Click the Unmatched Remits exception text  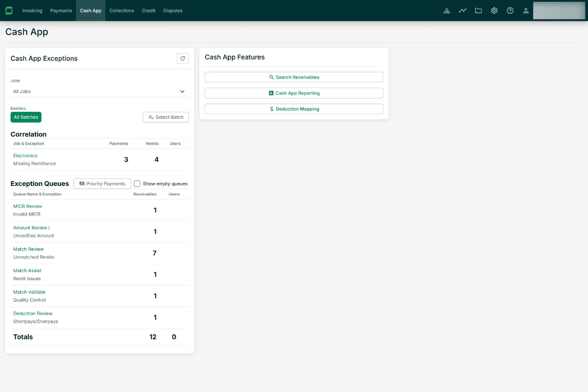pyautogui.click(x=34, y=257)
